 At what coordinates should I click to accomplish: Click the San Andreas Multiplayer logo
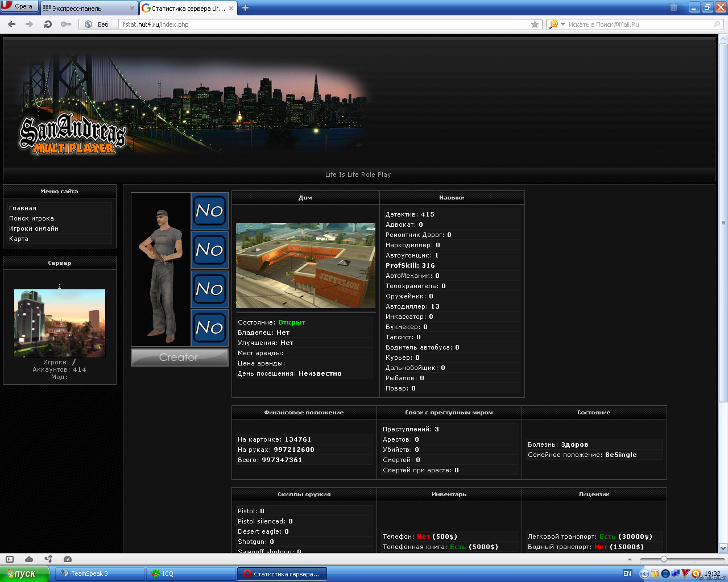point(72,135)
